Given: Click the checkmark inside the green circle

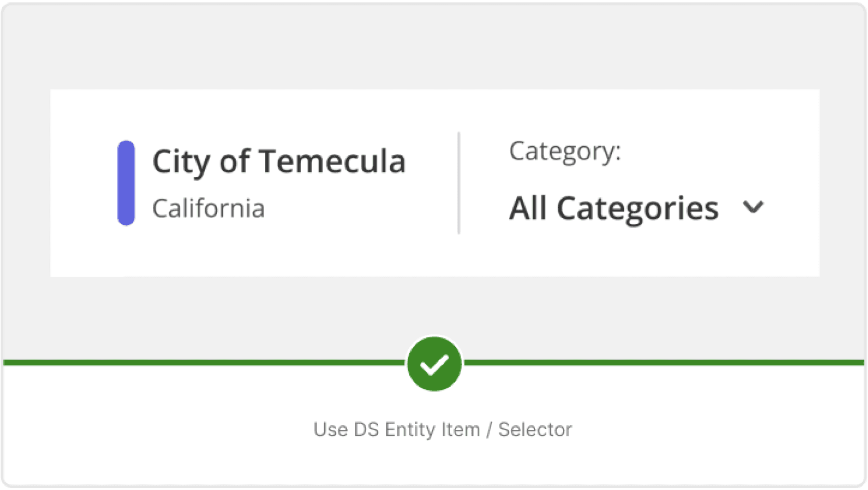Looking at the screenshot, I should pyautogui.click(x=434, y=363).
